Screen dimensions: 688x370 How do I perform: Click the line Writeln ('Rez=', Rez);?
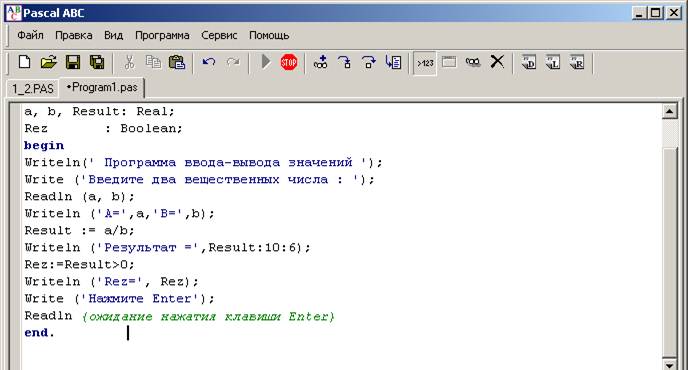pos(111,282)
